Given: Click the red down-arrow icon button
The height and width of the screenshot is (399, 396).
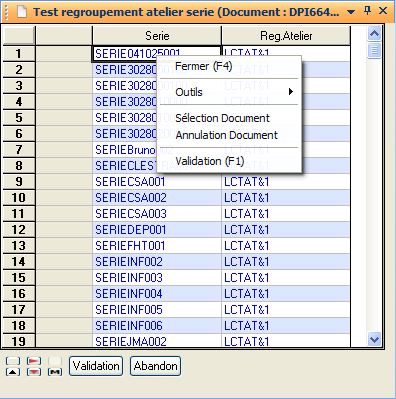Looking at the screenshot, I should 34,372.
